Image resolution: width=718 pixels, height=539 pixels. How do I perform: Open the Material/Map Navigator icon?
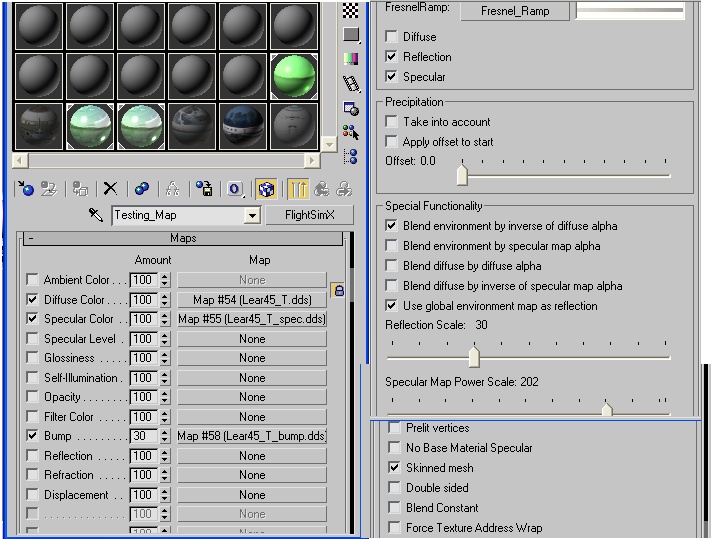[350, 156]
